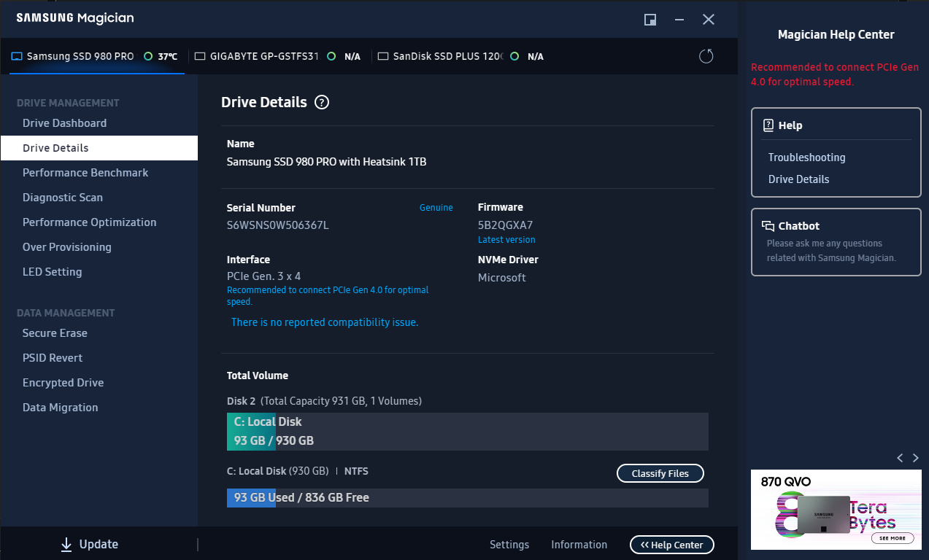The height and width of the screenshot is (560, 929).
Task: Click the Classify Files button
Action: [660, 473]
